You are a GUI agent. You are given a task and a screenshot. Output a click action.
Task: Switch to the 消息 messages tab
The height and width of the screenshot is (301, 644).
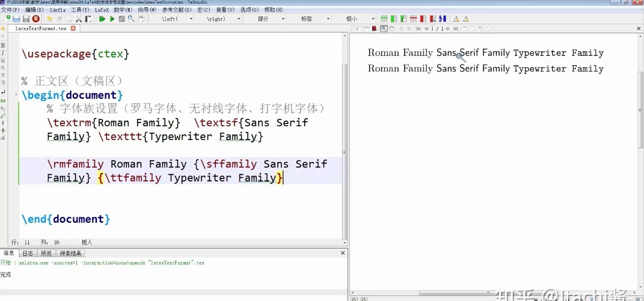(9, 253)
